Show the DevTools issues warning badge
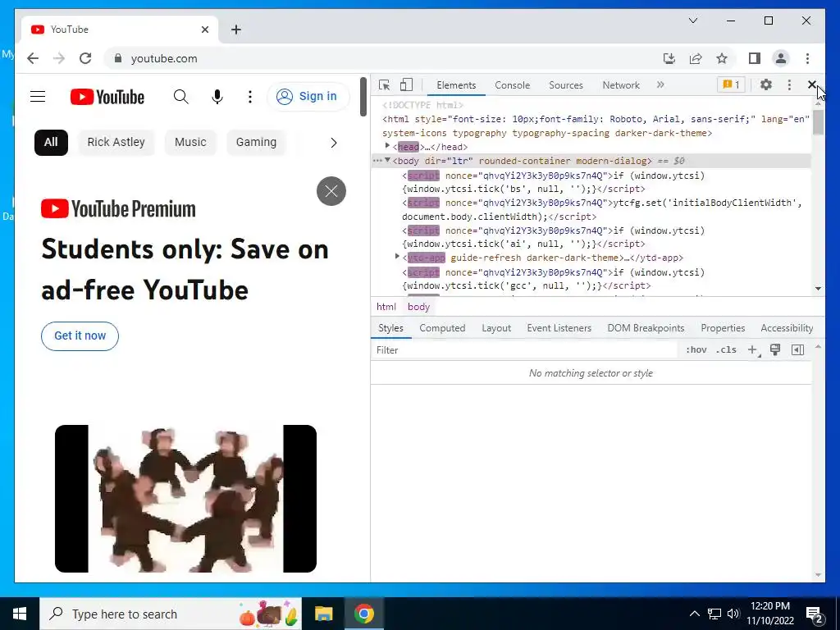 [731, 84]
